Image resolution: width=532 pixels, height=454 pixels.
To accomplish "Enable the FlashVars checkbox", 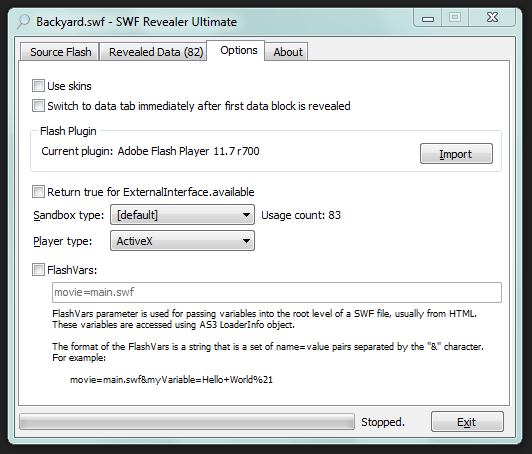I will (x=38, y=270).
